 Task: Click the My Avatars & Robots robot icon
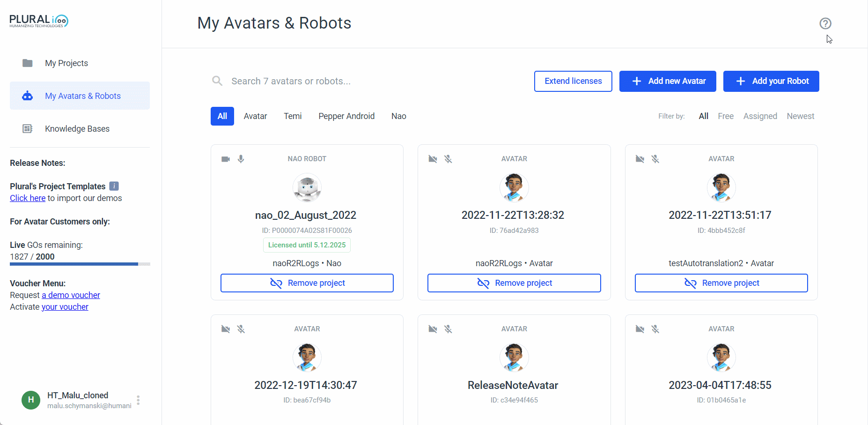tap(28, 96)
